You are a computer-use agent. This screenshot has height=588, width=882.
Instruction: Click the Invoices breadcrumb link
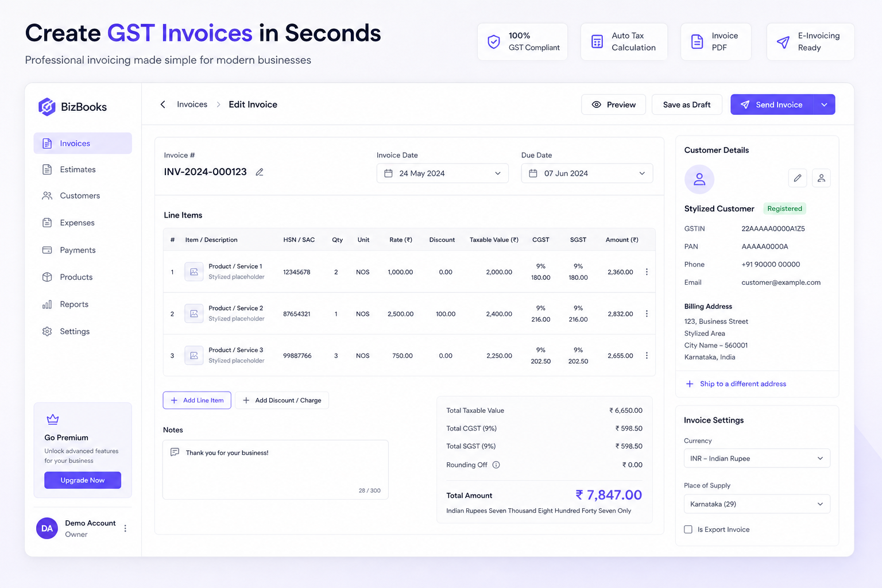[192, 105]
